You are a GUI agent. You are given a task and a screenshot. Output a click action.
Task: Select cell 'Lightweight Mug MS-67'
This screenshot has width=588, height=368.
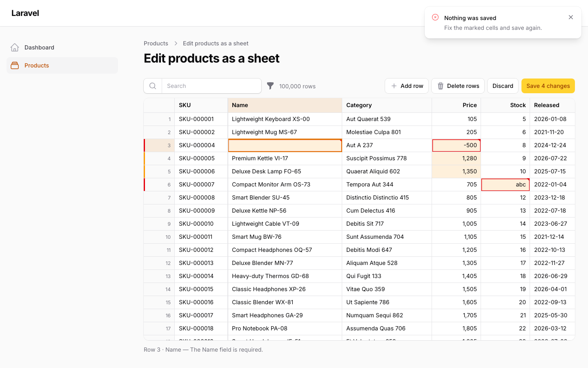[285, 132]
